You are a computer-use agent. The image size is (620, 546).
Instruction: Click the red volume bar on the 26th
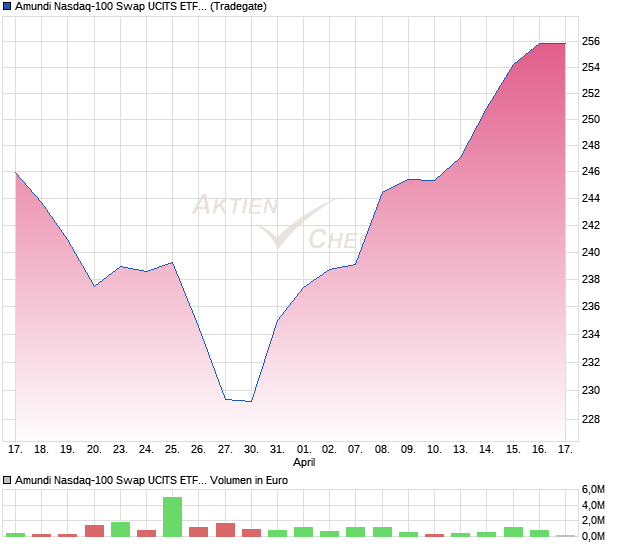pos(198,532)
